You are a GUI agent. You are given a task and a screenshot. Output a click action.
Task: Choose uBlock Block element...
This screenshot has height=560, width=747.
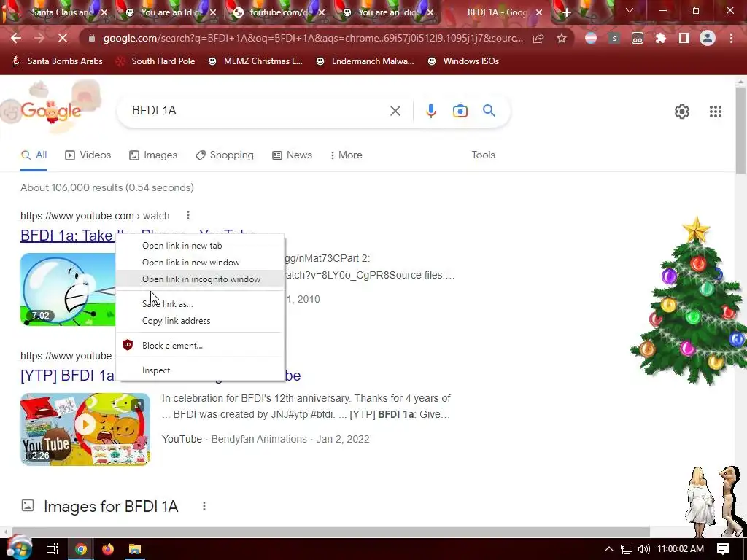point(200,345)
